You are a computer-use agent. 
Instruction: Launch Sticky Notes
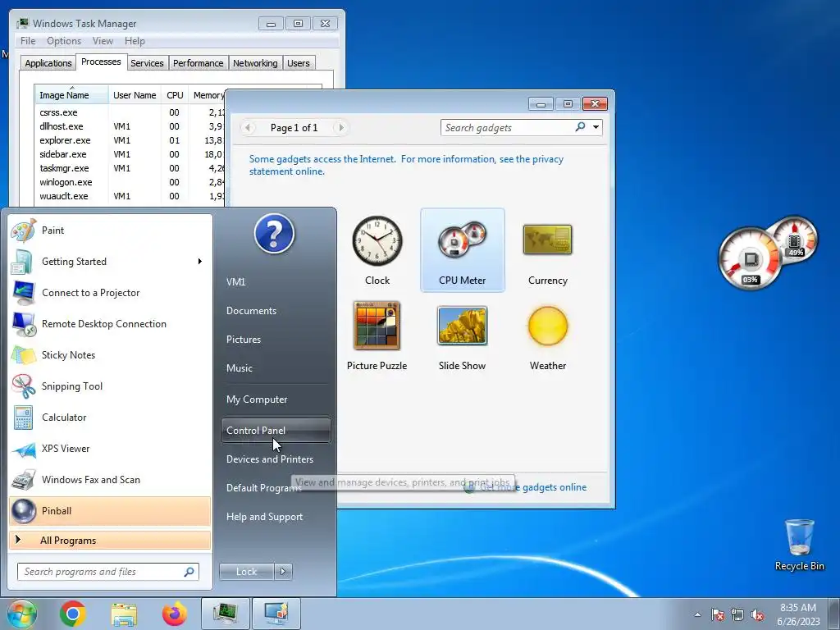110,354
